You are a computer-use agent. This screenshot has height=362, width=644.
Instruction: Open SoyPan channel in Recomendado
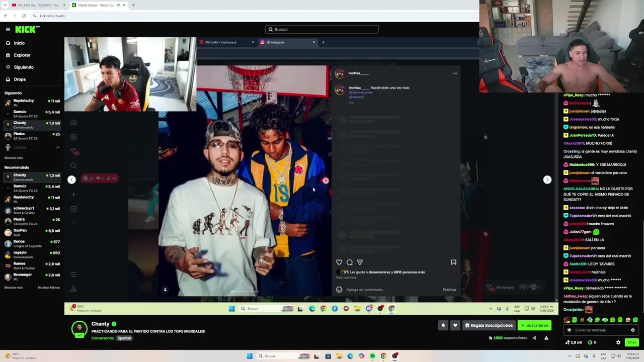[32, 233]
